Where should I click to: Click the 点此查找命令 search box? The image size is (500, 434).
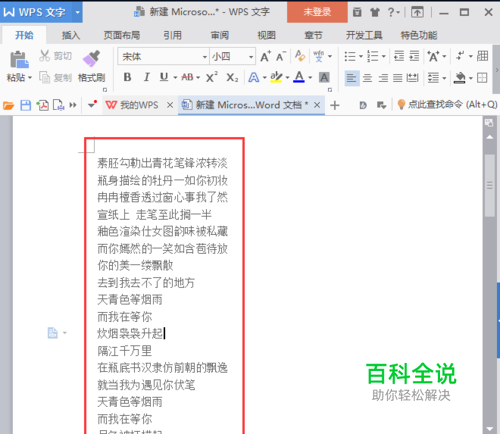point(448,105)
